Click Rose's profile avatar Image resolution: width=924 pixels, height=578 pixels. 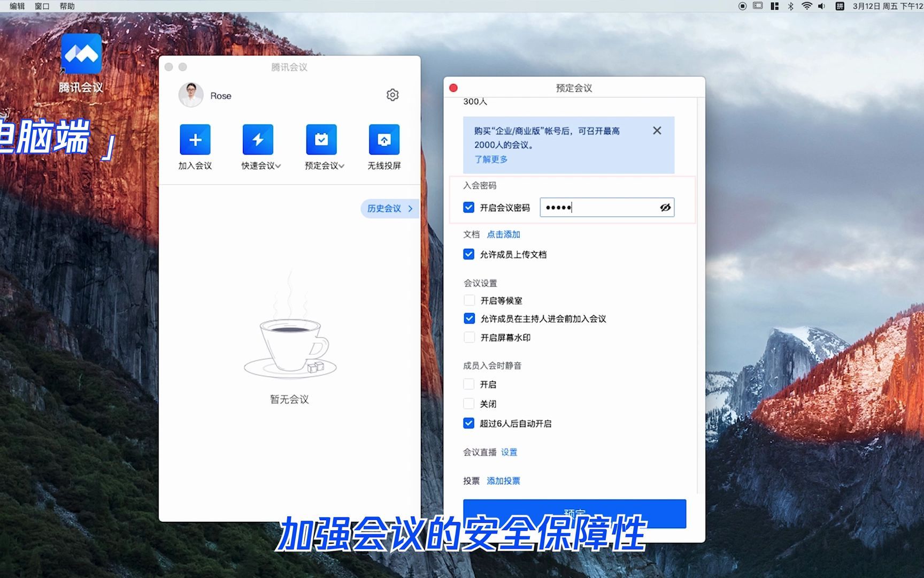(x=191, y=95)
